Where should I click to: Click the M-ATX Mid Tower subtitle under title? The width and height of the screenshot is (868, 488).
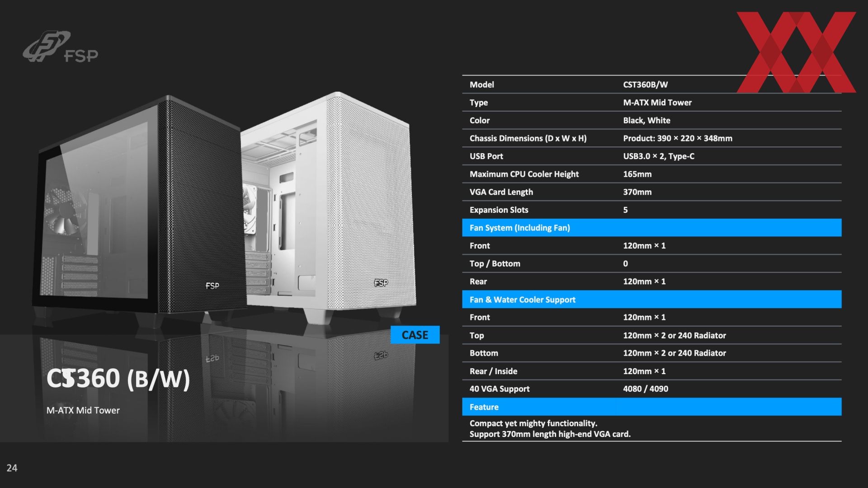click(x=83, y=410)
